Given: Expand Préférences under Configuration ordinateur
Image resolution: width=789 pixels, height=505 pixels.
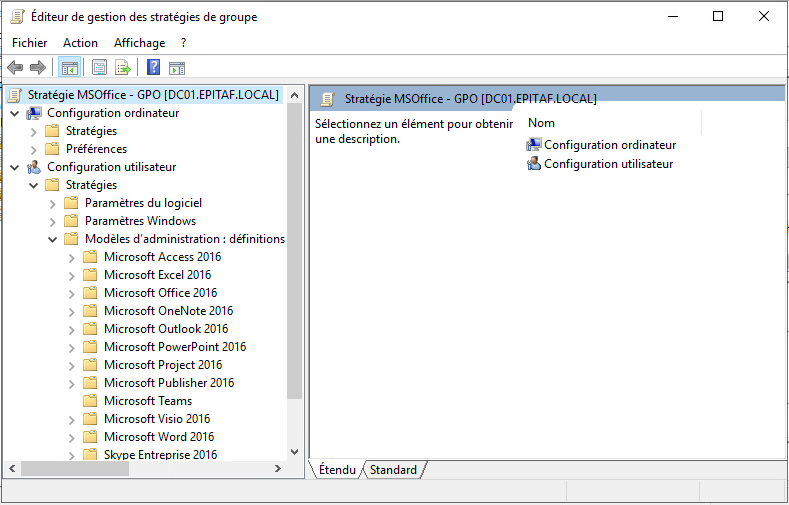Looking at the screenshot, I should click(x=33, y=149).
